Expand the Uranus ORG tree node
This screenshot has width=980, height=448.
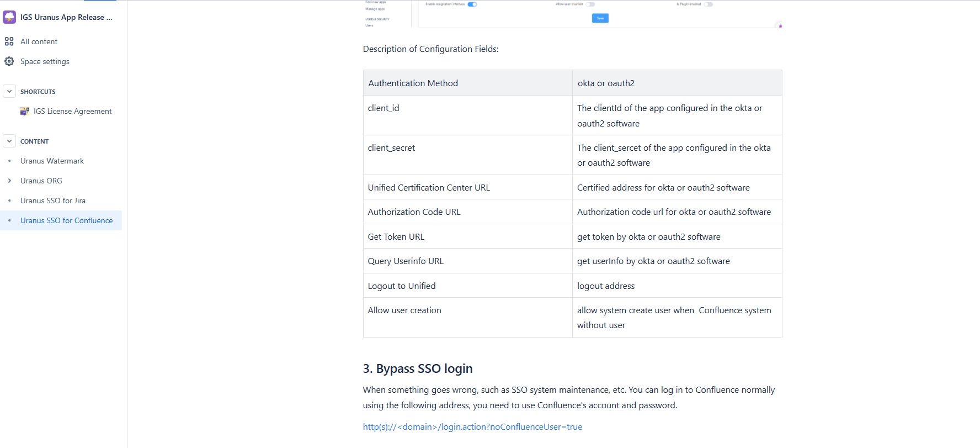point(9,181)
